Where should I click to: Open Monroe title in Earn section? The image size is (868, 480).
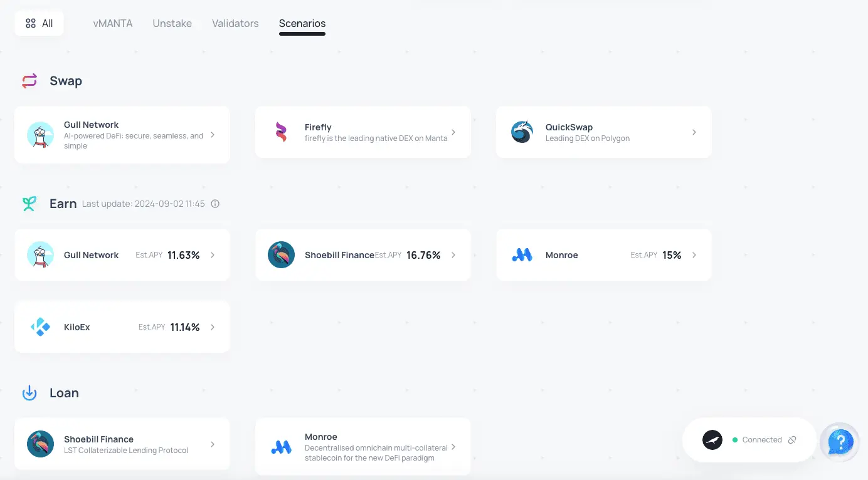click(x=562, y=255)
